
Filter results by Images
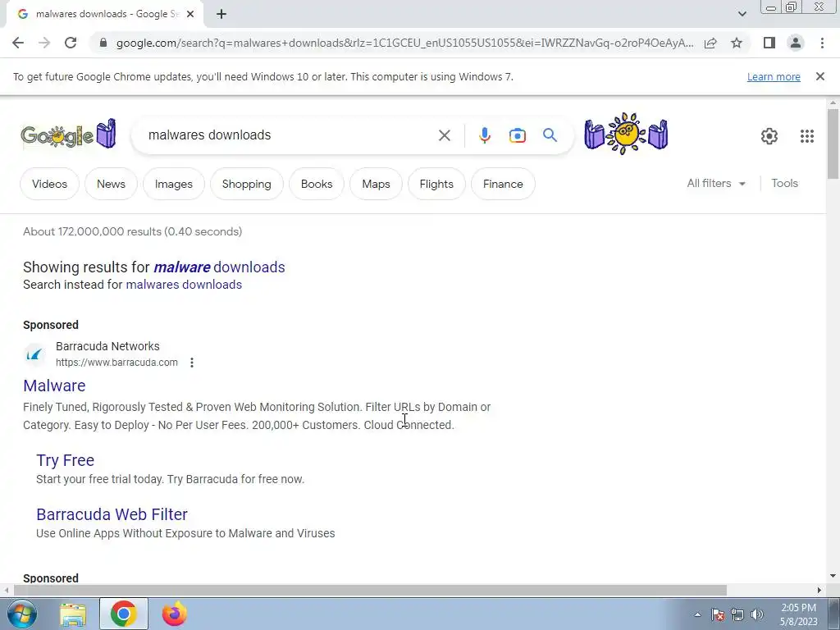tap(174, 184)
